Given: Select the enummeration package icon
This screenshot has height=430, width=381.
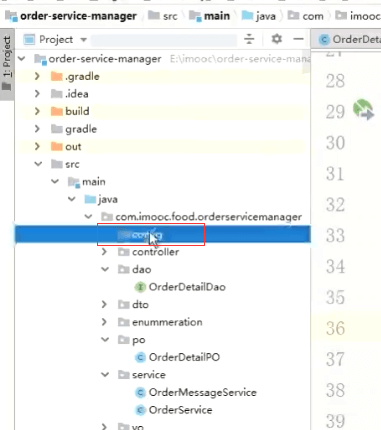Looking at the screenshot, I should [124, 322].
